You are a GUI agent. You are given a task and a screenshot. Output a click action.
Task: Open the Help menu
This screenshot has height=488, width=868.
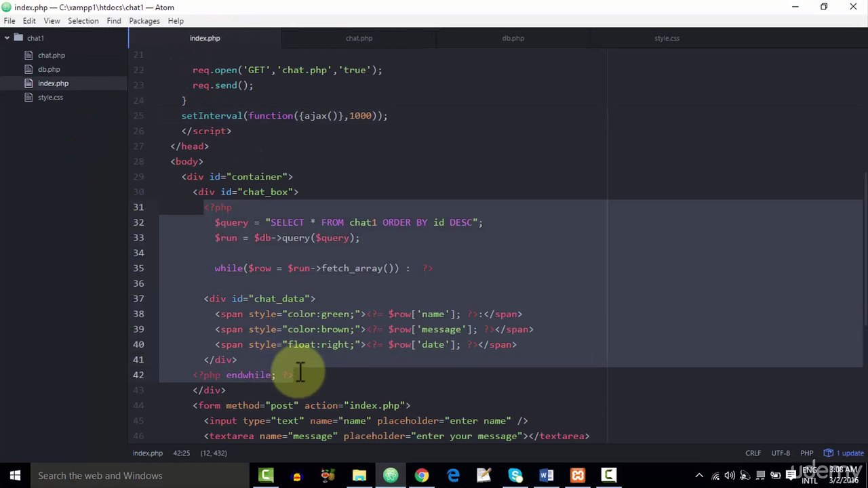176,21
